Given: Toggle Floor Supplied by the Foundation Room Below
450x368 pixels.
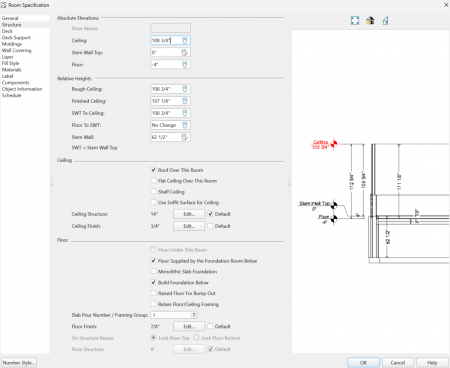Looking at the screenshot, I should (x=153, y=261).
